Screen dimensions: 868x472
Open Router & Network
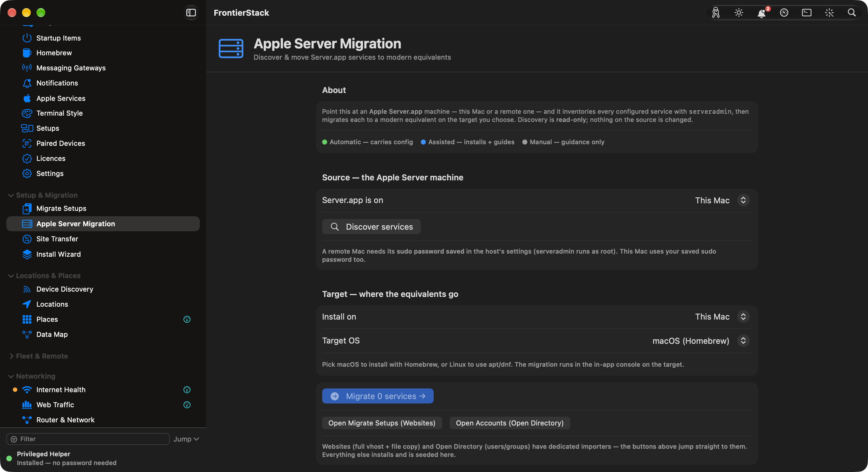point(103,420)
